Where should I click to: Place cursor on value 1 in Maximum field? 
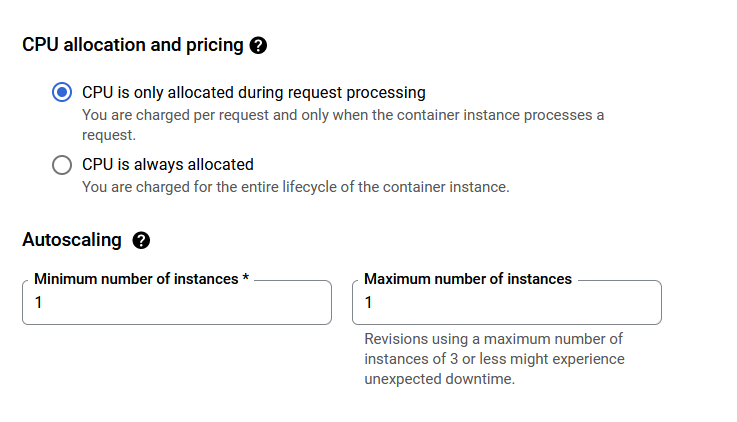pos(368,302)
